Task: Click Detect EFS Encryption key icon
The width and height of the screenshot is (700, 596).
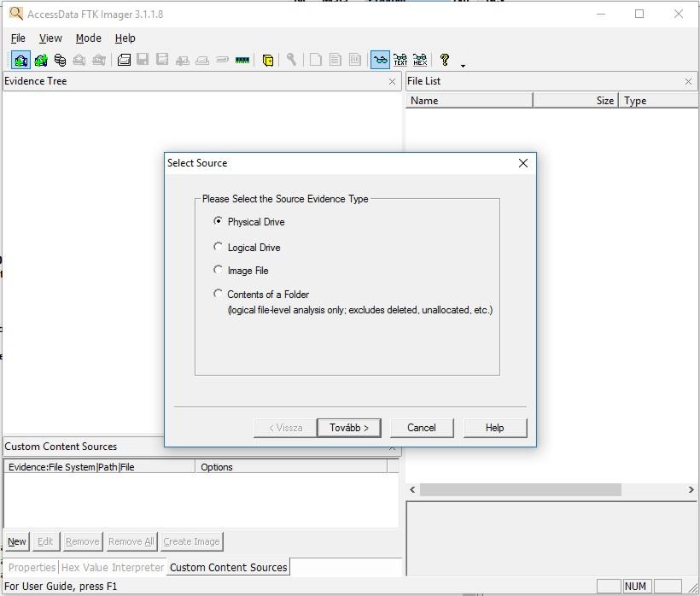Action: (291, 60)
